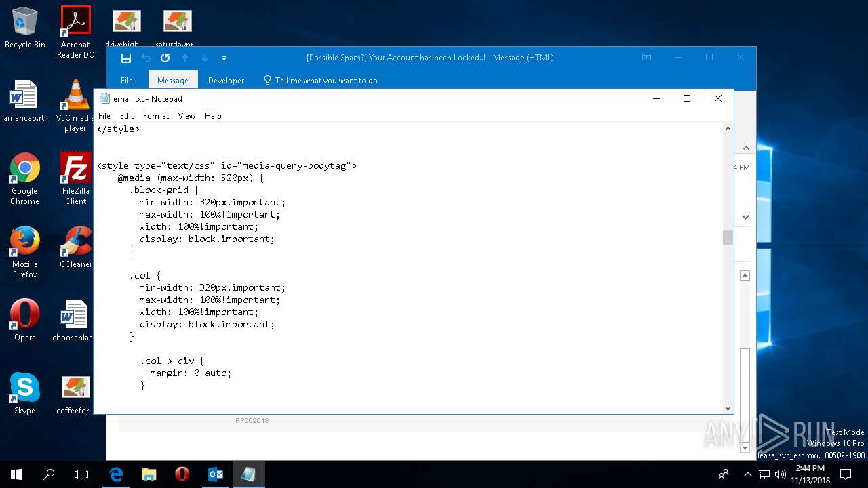Click Notepad scrollbar down arrow
Screen dimensions: 868x488
pos(728,408)
